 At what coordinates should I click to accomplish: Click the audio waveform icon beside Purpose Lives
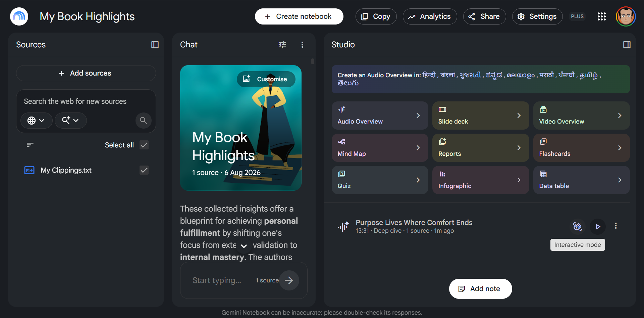[343, 227]
